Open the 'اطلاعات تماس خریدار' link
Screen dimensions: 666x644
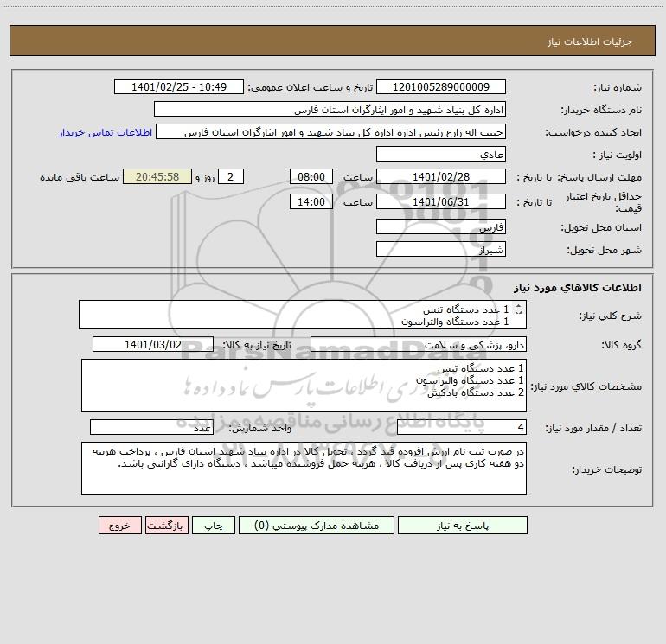[x=106, y=132]
